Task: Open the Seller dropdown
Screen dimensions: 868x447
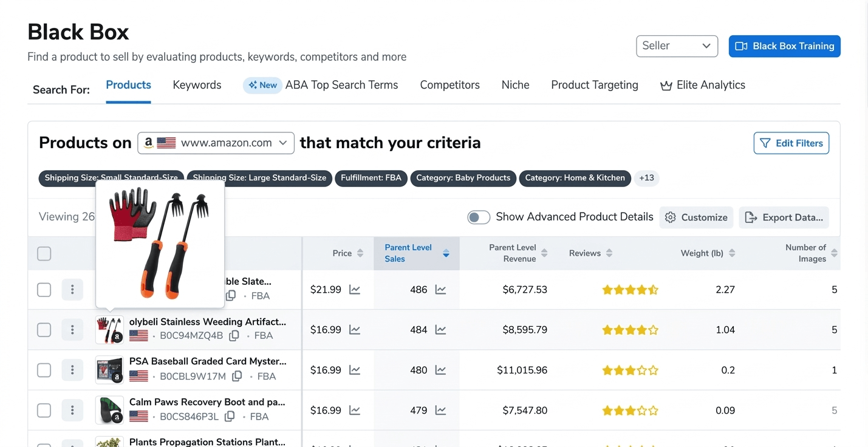Action: [x=677, y=46]
